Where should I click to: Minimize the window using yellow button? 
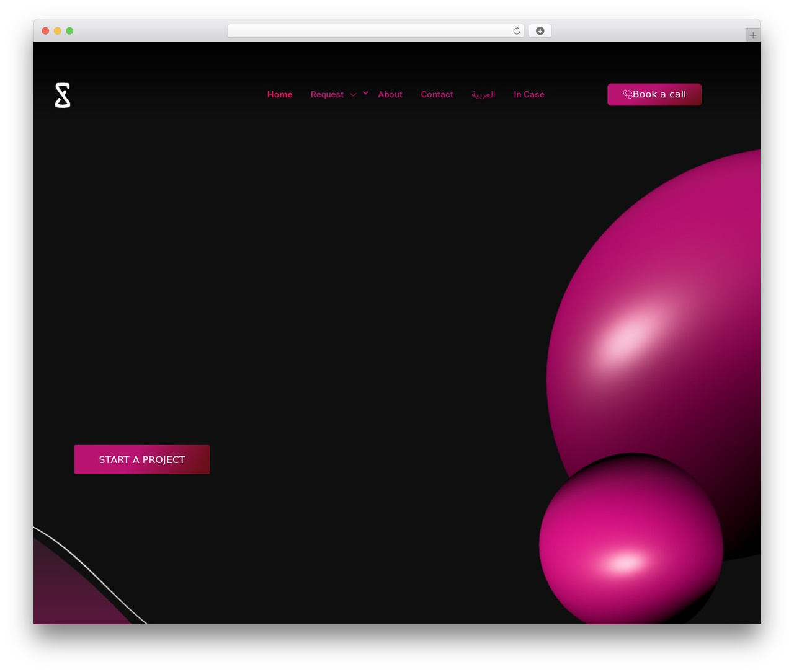click(x=58, y=31)
